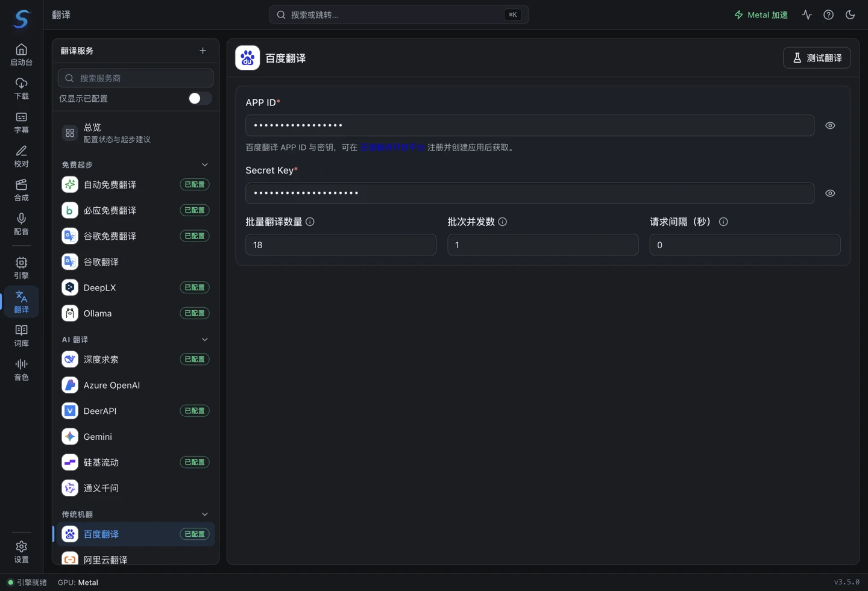Select the Gemini service

point(136,437)
